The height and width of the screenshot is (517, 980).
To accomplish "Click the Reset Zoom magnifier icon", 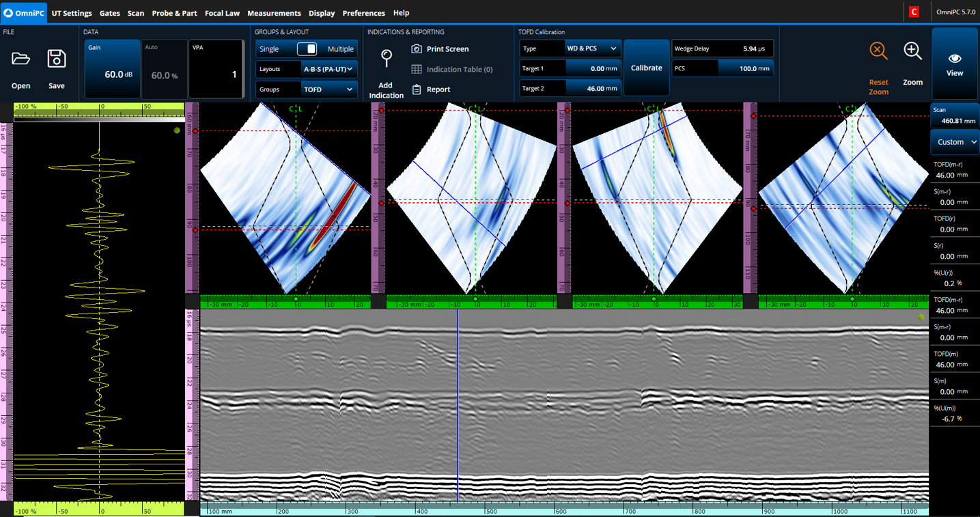I will [878, 51].
